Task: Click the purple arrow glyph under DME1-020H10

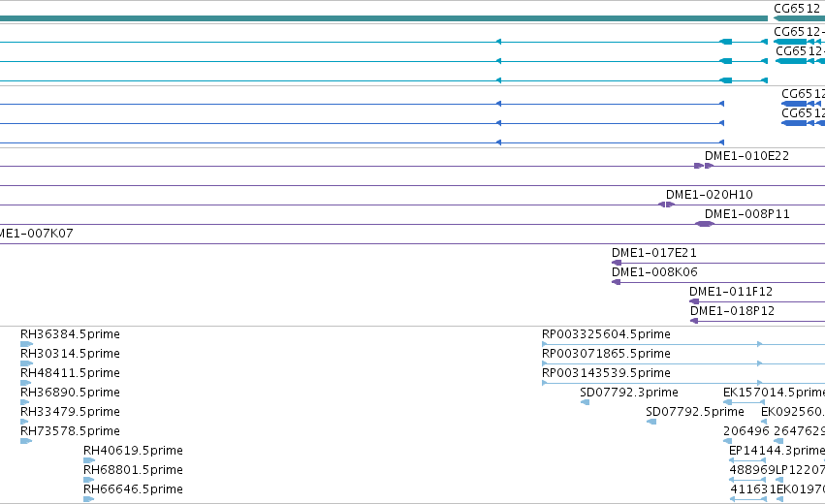Action: pos(666,205)
